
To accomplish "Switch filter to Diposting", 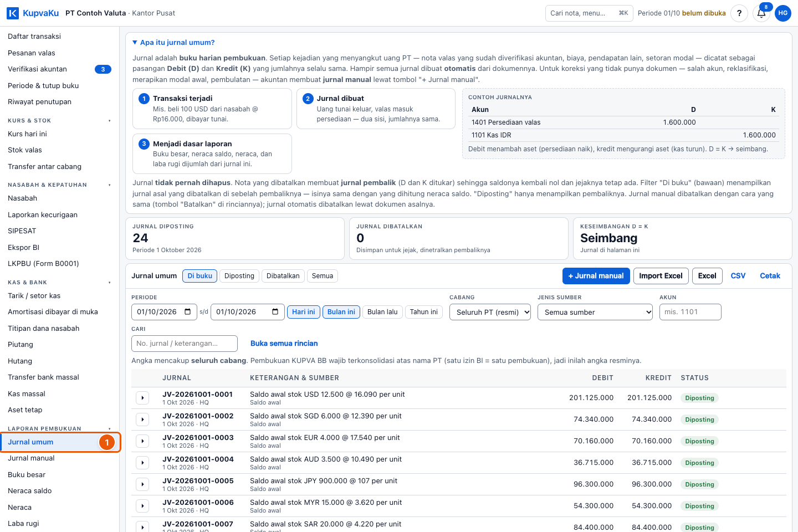I will pyautogui.click(x=239, y=276).
